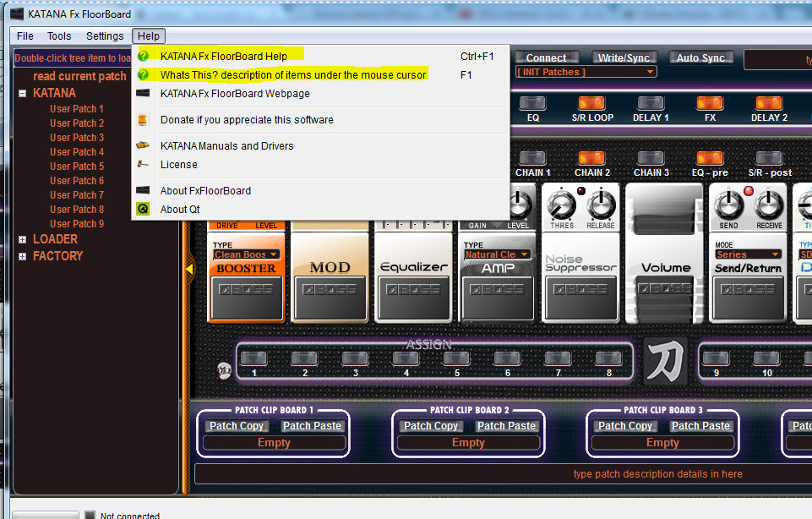Image resolution: width=812 pixels, height=519 pixels.
Task: Expand the LOADER tree node
Action: [x=22, y=239]
